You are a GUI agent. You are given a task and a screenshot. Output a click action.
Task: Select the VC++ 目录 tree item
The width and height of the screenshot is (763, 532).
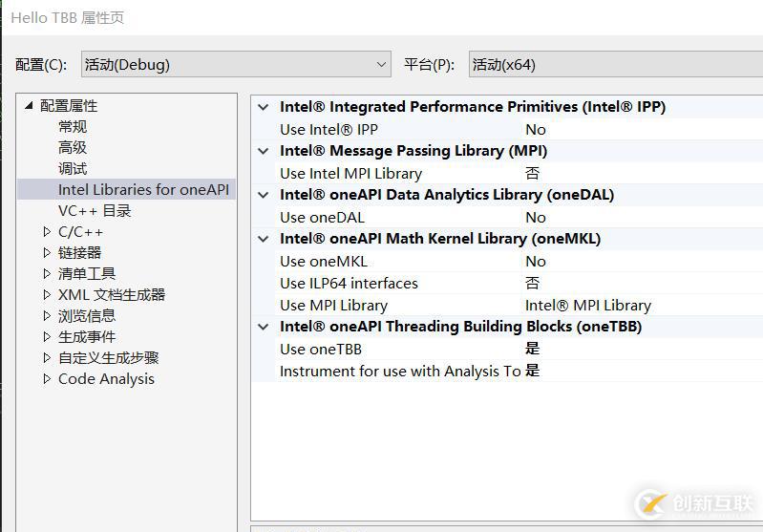(95, 211)
